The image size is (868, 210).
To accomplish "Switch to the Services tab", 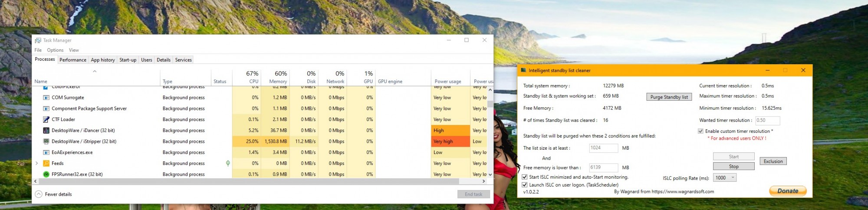I will [x=183, y=60].
